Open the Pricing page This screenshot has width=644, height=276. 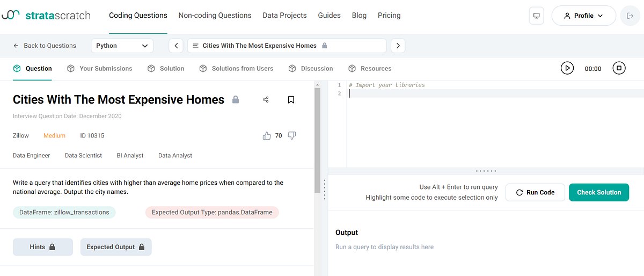[389, 16]
